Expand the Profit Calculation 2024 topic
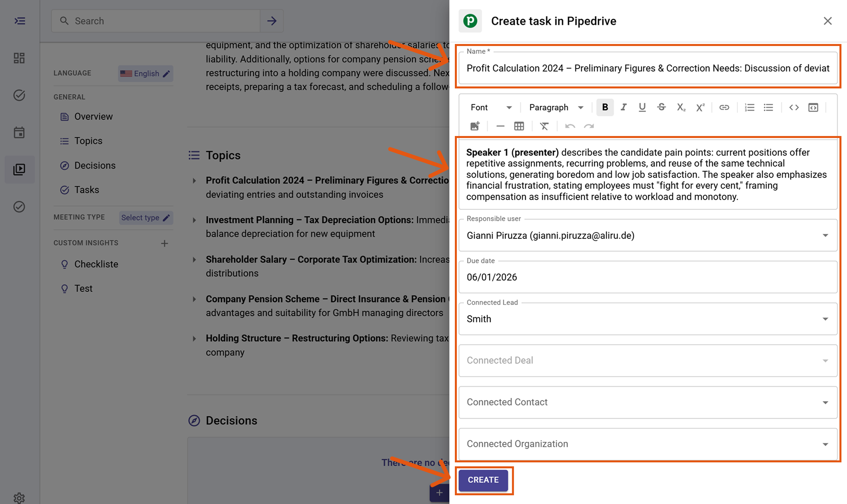Screen dimensions: 847x504 194,181
